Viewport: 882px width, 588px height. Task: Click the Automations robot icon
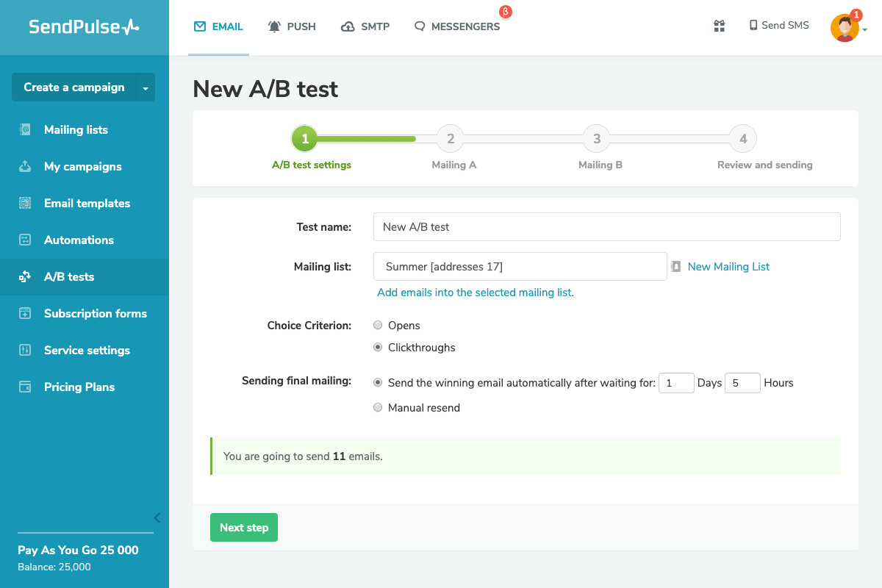click(x=25, y=240)
